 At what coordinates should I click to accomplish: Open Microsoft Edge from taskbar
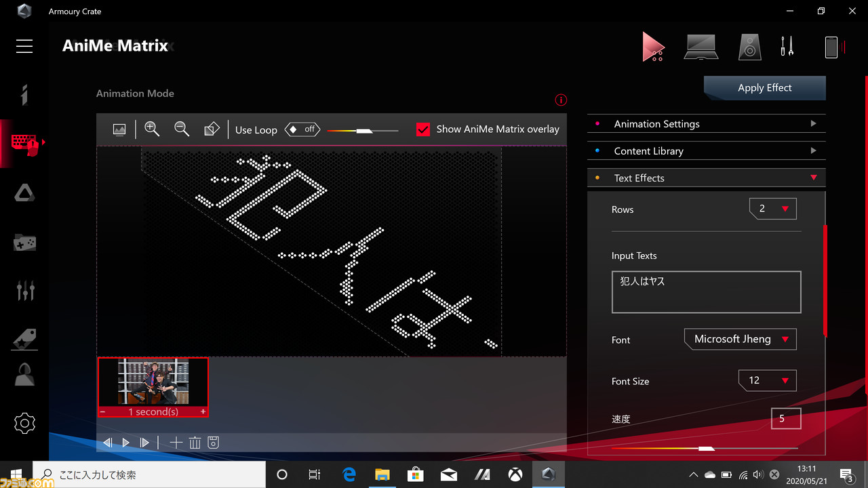coord(349,475)
